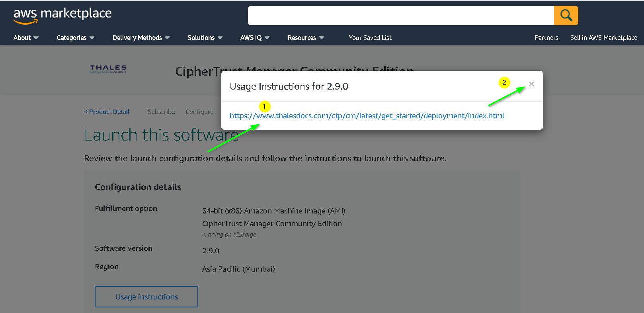
Task: Click the 'Configuration details' heading
Action: [138, 187]
